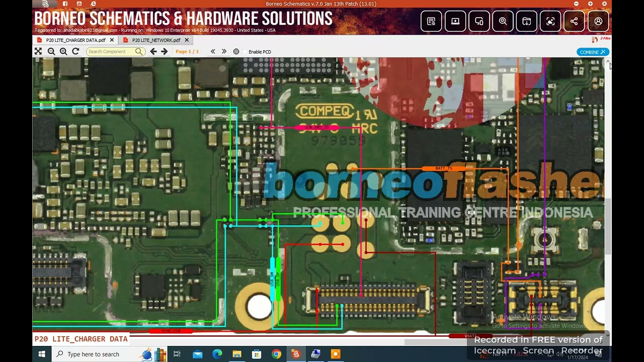Jump to last page with double chevron
This screenshot has width=644, height=362.
(x=224, y=51)
